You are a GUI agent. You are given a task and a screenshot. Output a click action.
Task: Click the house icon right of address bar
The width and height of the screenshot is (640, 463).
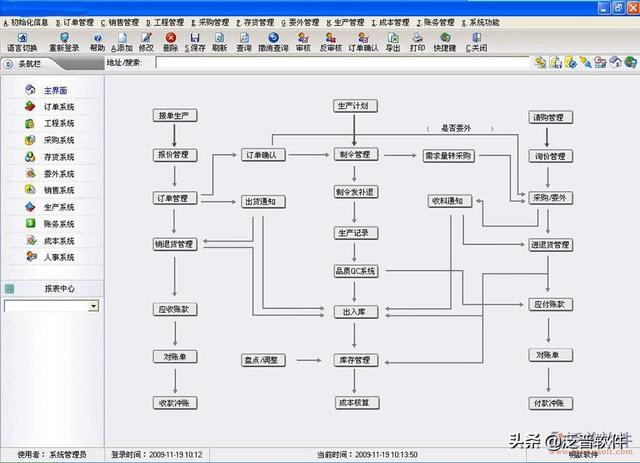(x=616, y=62)
